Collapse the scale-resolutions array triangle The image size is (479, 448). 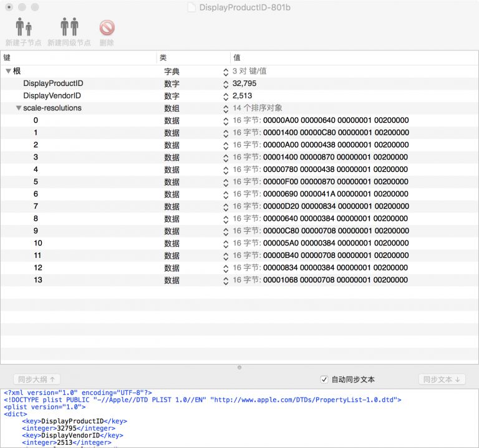[19, 108]
